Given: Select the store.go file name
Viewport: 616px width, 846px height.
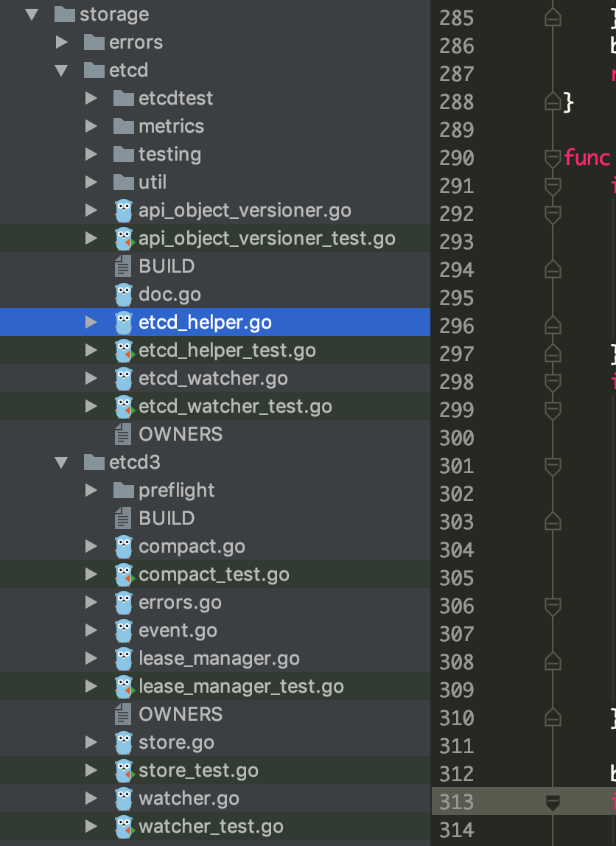Looking at the screenshot, I should (176, 742).
